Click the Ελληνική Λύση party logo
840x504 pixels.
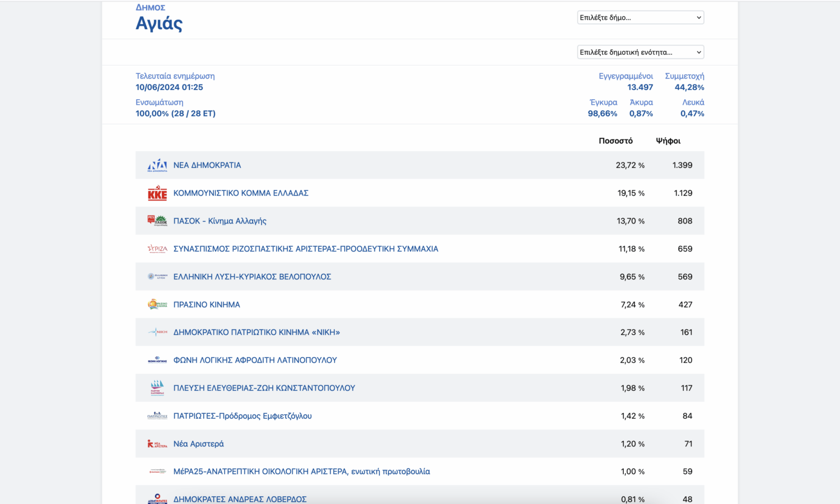coord(157,277)
